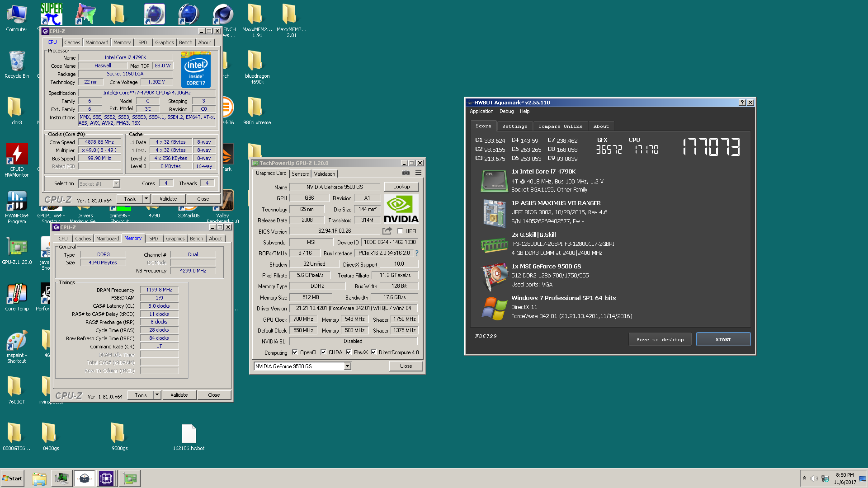The image size is (868, 488).
Task: Click the Windows Start button
Action: [x=12, y=479]
